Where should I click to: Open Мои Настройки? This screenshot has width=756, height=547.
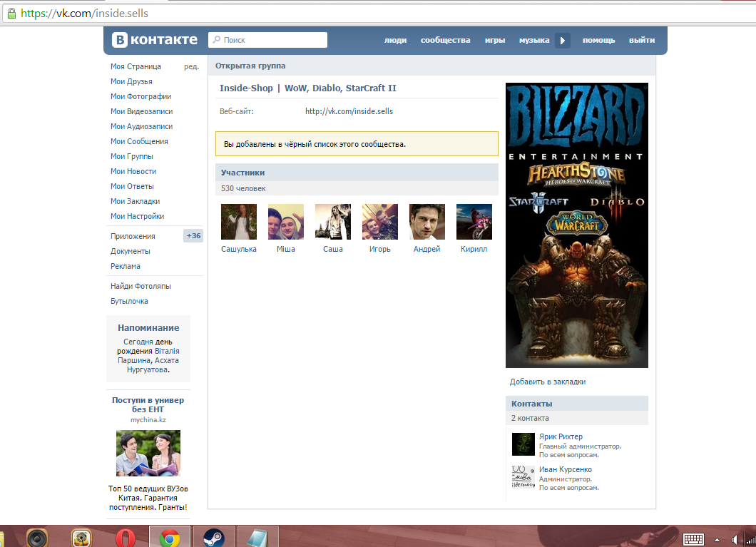[138, 216]
